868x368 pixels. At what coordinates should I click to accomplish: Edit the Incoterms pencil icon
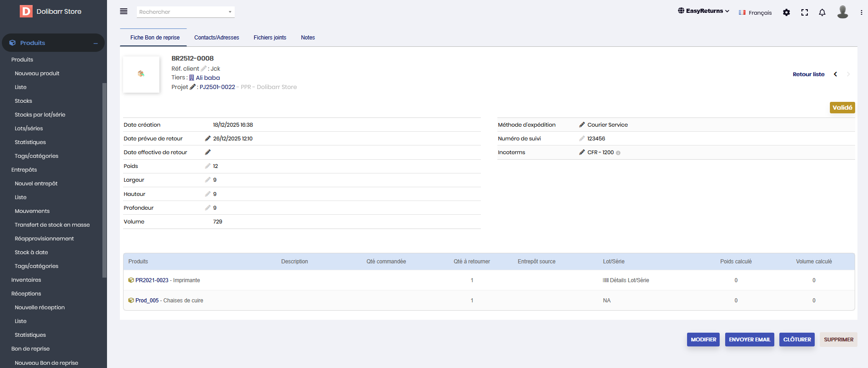[x=582, y=152]
